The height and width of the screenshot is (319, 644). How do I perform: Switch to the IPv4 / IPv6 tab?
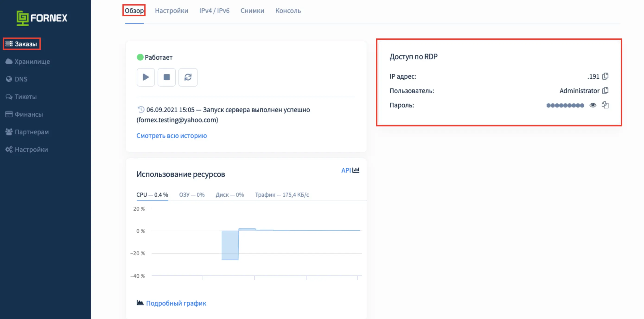tap(214, 11)
